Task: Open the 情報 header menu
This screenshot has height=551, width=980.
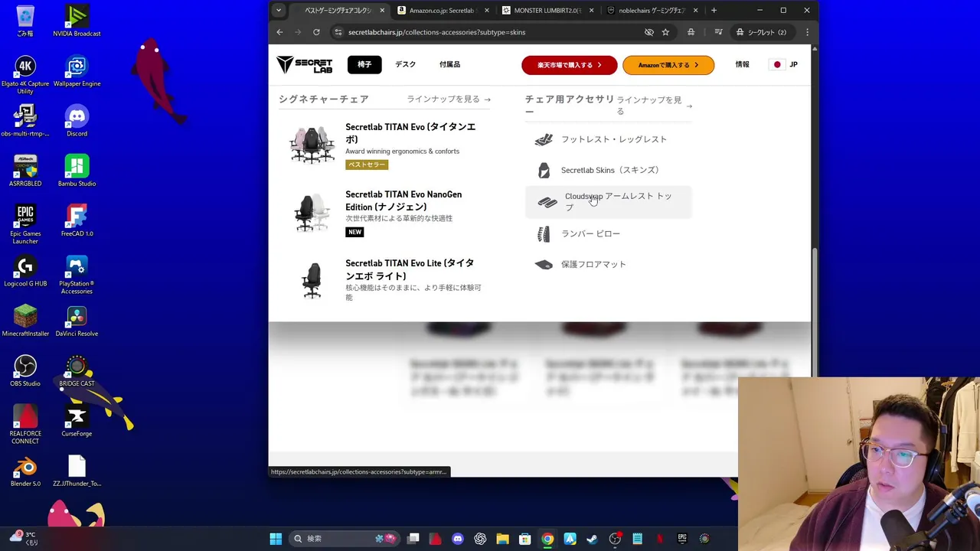Action: 742,65
